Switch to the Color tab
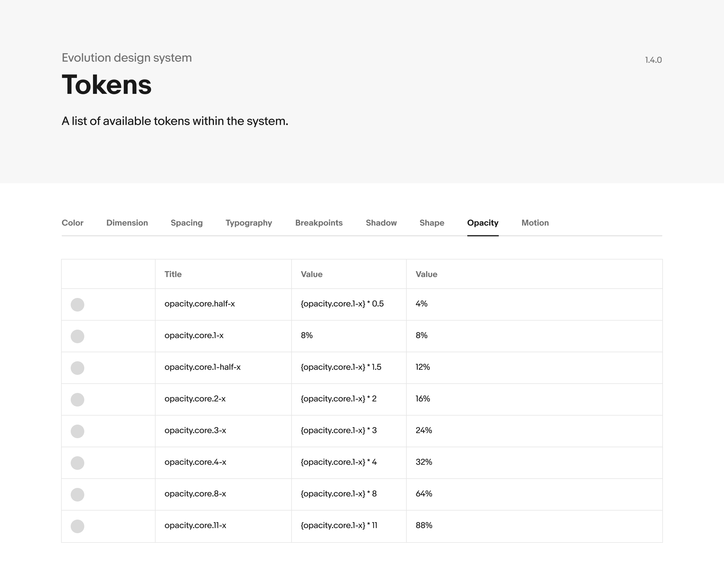The image size is (724, 588). [72, 223]
